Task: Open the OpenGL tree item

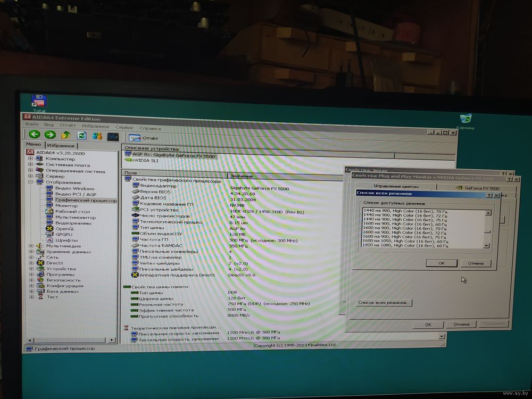Action: coord(64,229)
